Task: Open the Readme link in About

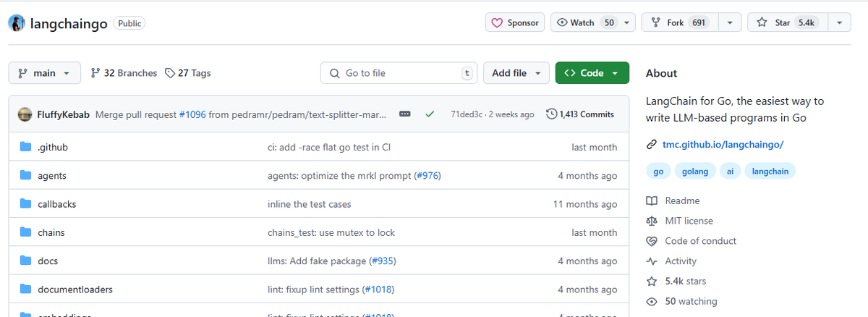Action: point(682,200)
